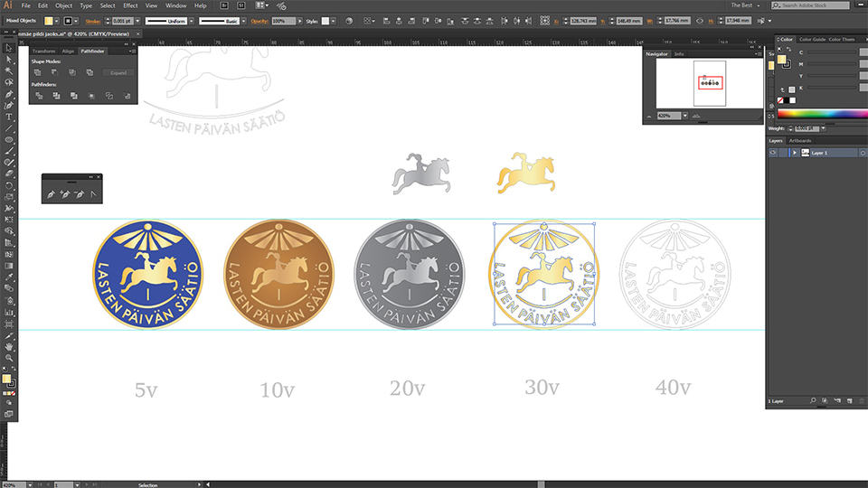Select the Eraser tool
This screenshot has height=488, width=868.
[x=9, y=174]
